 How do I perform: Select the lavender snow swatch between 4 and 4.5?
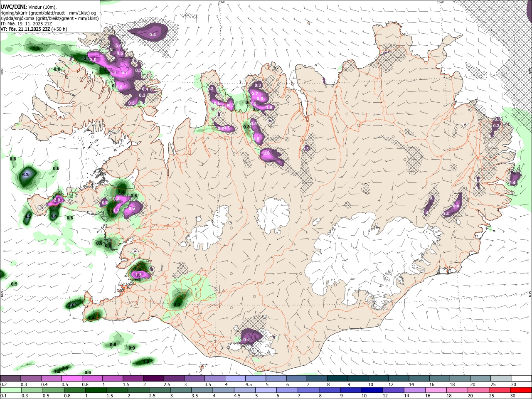[x=235, y=378]
